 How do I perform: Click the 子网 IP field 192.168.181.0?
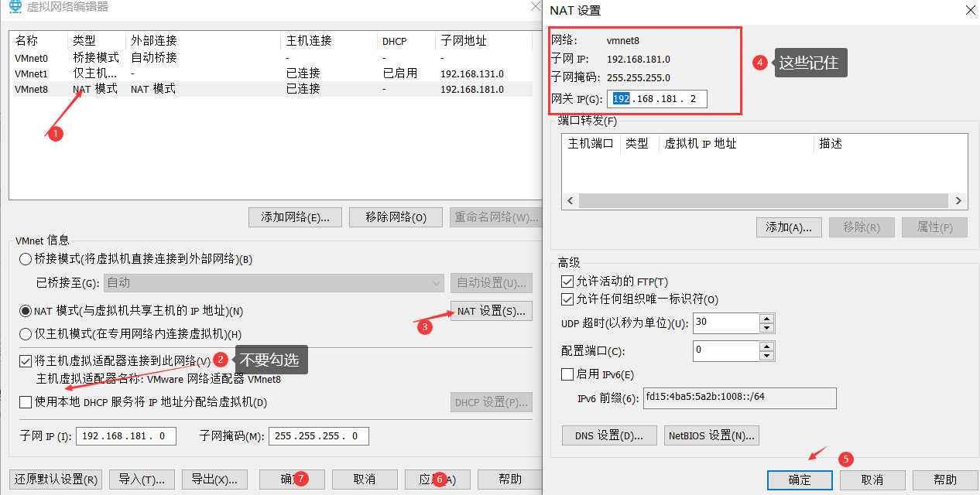tap(126, 436)
